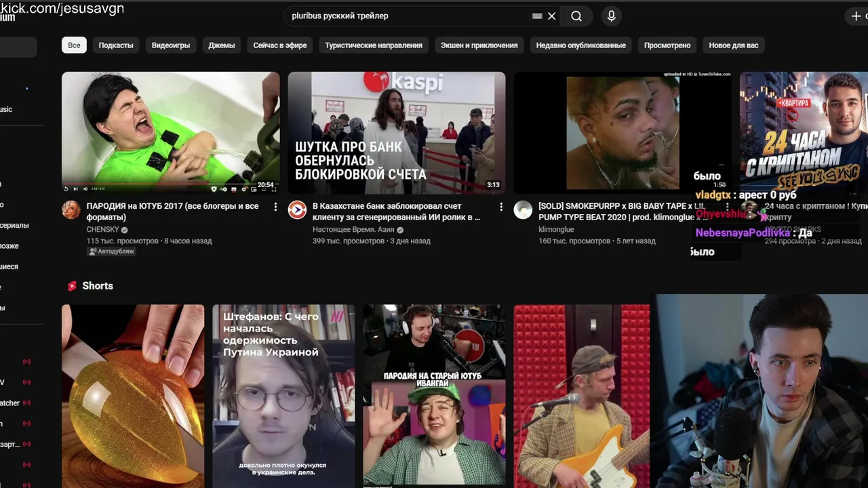Click the 'Автодубляж' badge
Image resolution: width=868 pixels, height=488 pixels.
(111, 251)
